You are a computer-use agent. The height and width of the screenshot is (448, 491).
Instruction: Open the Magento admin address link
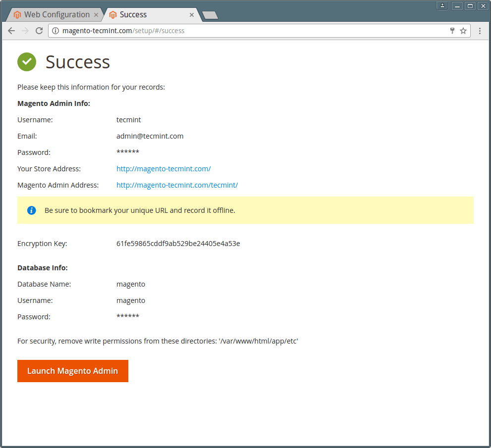177,185
